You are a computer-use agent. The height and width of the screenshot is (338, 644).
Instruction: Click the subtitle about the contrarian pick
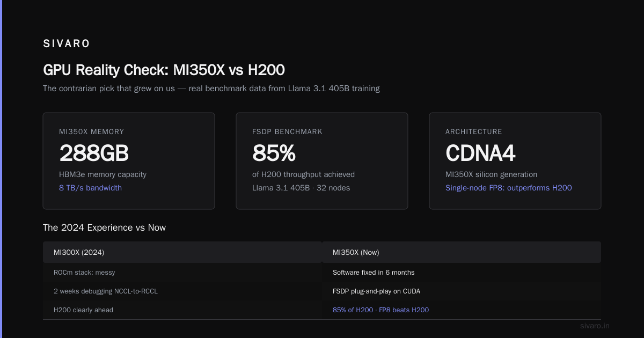211,89
